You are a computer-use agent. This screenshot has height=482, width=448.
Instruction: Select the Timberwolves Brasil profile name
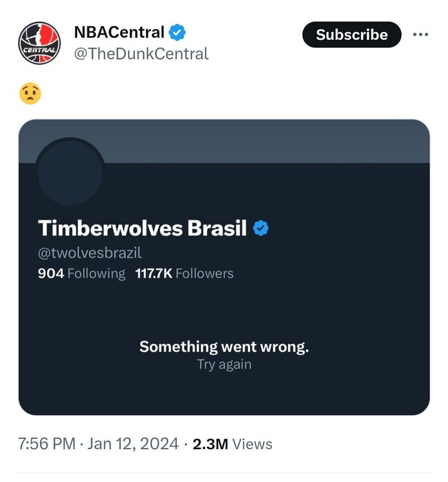(142, 228)
